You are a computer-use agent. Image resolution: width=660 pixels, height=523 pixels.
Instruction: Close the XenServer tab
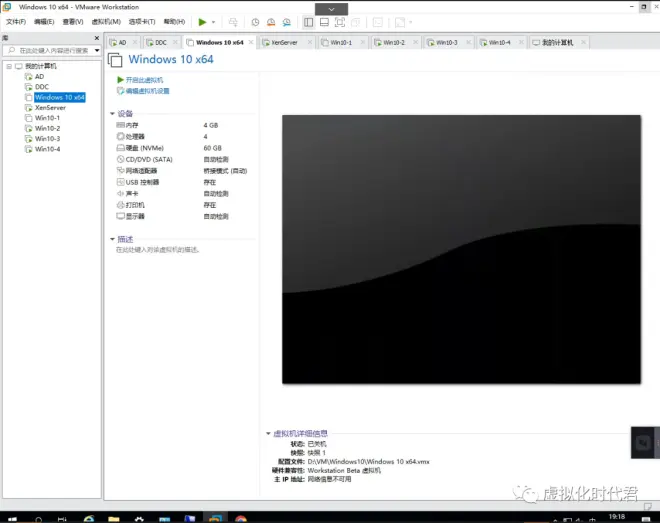pos(310,42)
